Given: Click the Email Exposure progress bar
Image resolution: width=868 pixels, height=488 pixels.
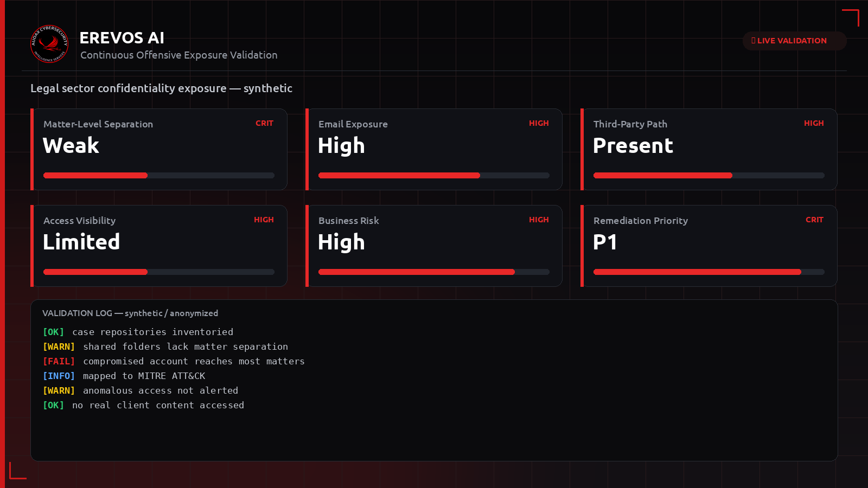Looking at the screenshot, I should click(x=434, y=176).
